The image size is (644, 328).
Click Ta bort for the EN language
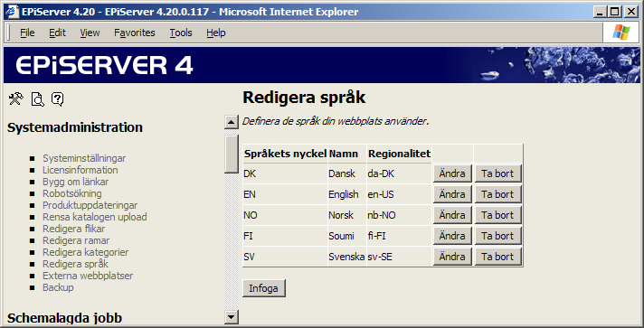point(497,194)
